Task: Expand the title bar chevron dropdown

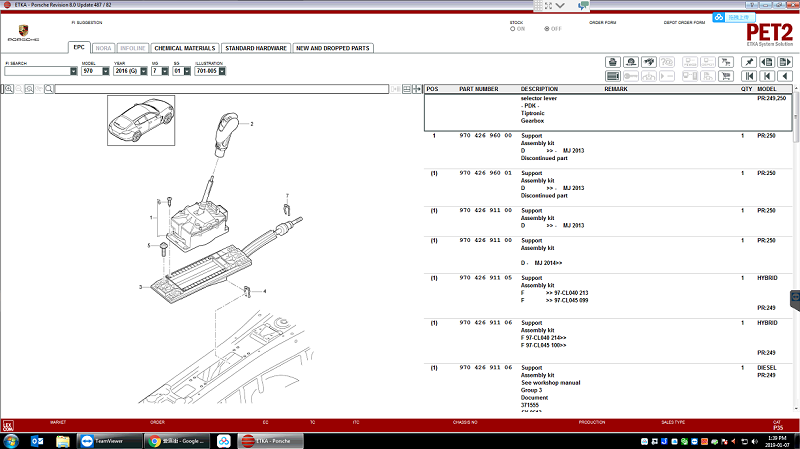Action: pyautogui.click(x=560, y=5)
